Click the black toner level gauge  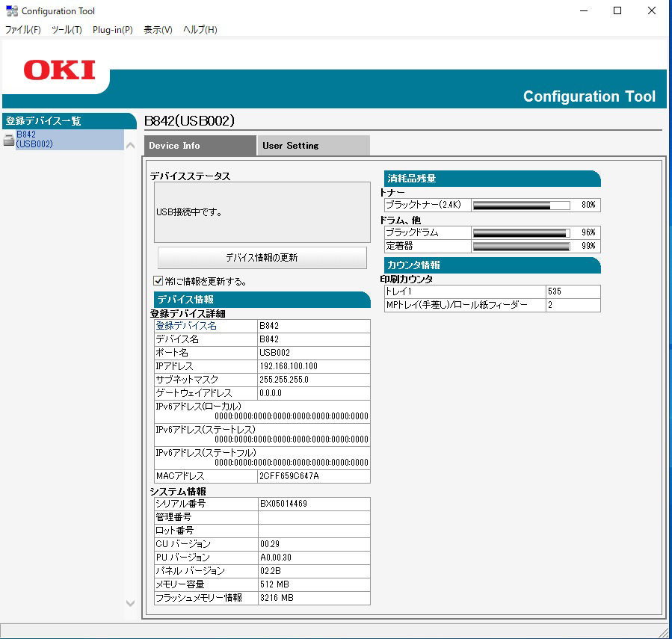[x=521, y=205]
